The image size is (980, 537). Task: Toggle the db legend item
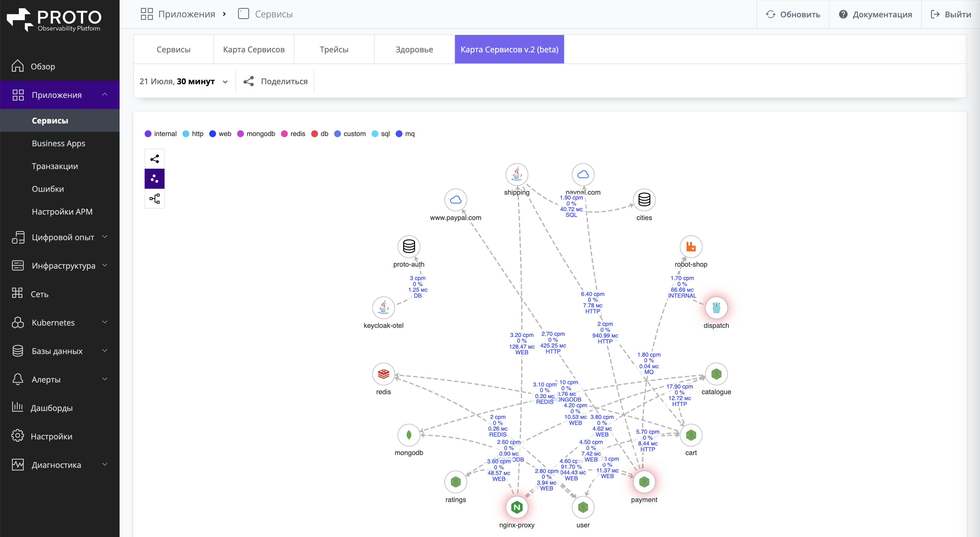(x=319, y=134)
